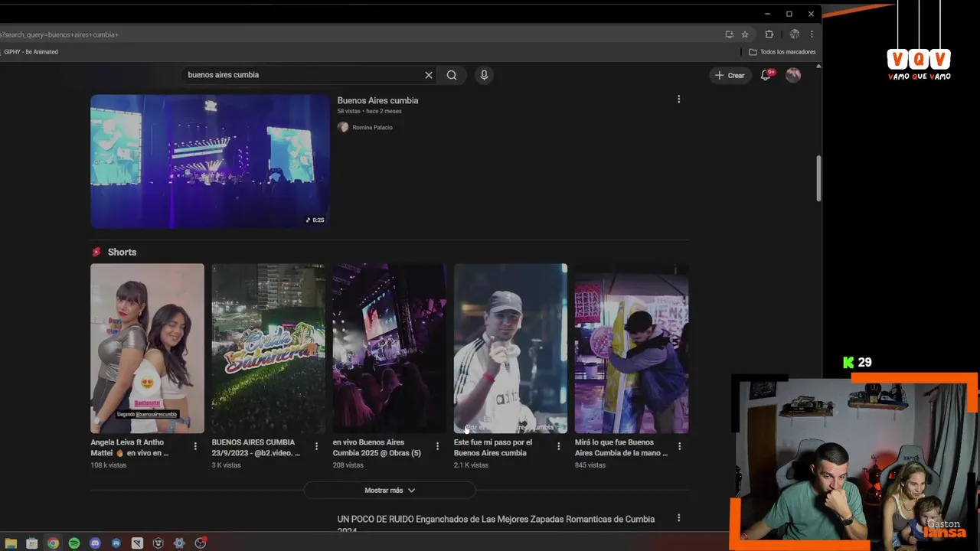Click the 2.1 K vistas text
The height and width of the screenshot is (551, 980).
point(471,465)
